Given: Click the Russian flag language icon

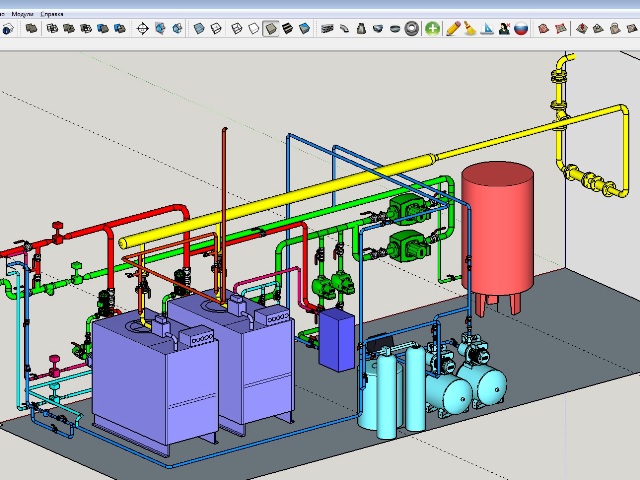Looking at the screenshot, I should tap(520, 29).
